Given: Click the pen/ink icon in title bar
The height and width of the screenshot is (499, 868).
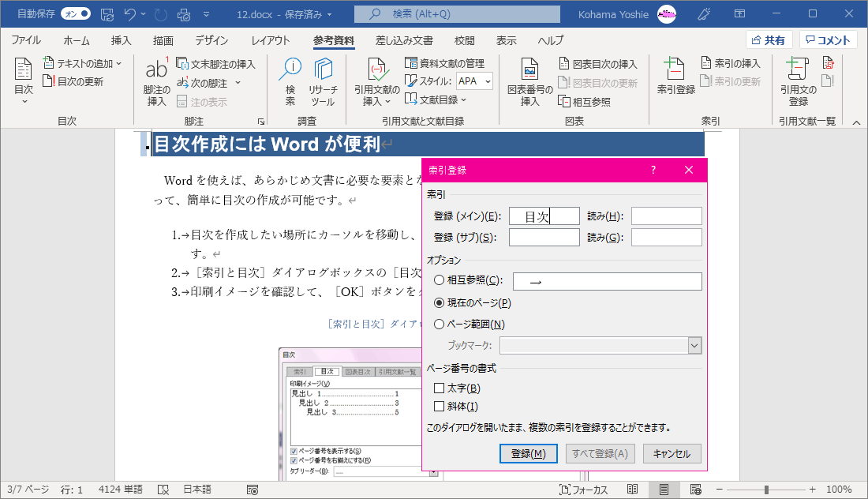Looking at the screenshot, I should tap(704, 14).
